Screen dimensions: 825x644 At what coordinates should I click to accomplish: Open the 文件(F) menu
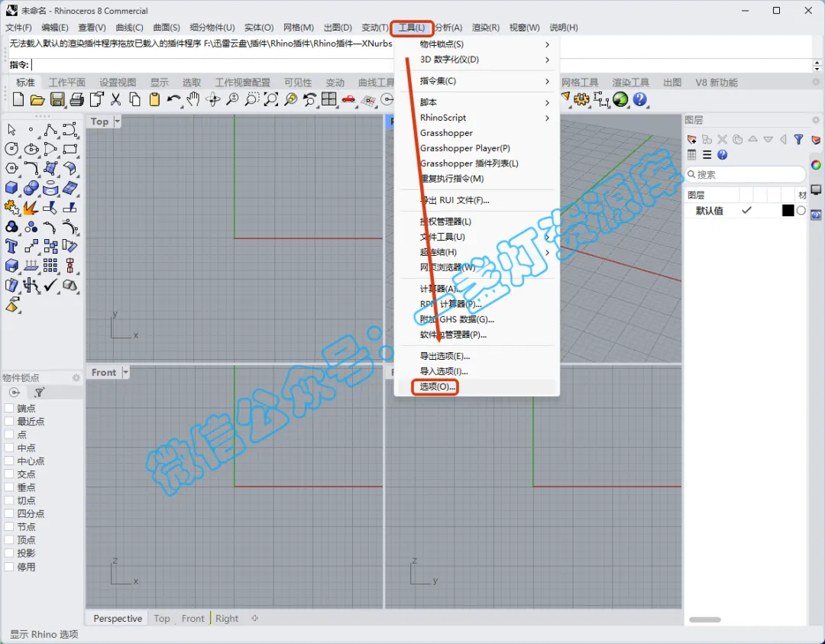(x=18, y=28)
